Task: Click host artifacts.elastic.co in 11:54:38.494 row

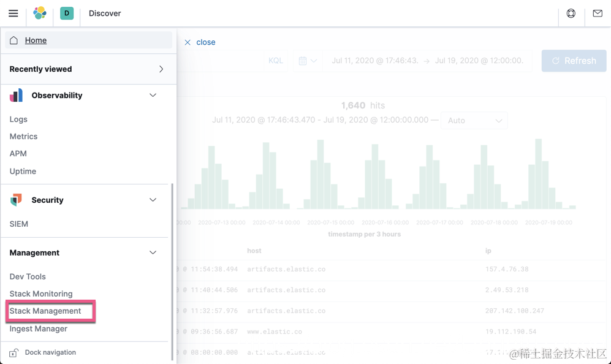Action: pyautogui.click(x=286, y=269)
